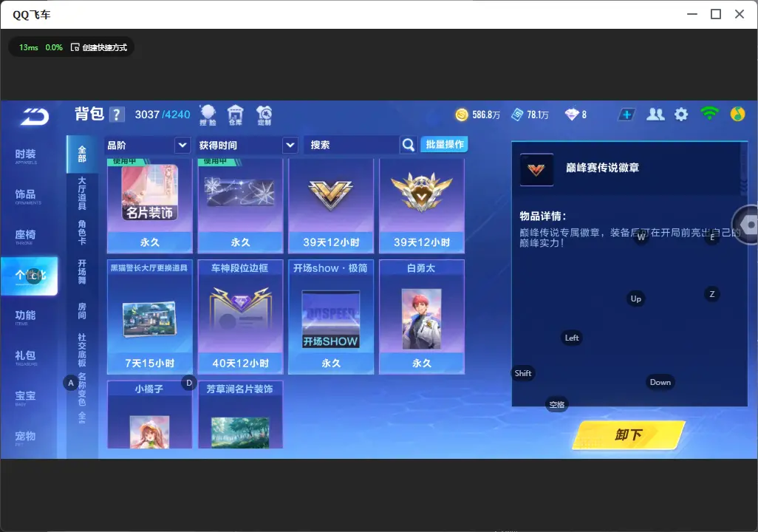Click the gold coin currency icon

pos(462,115)
